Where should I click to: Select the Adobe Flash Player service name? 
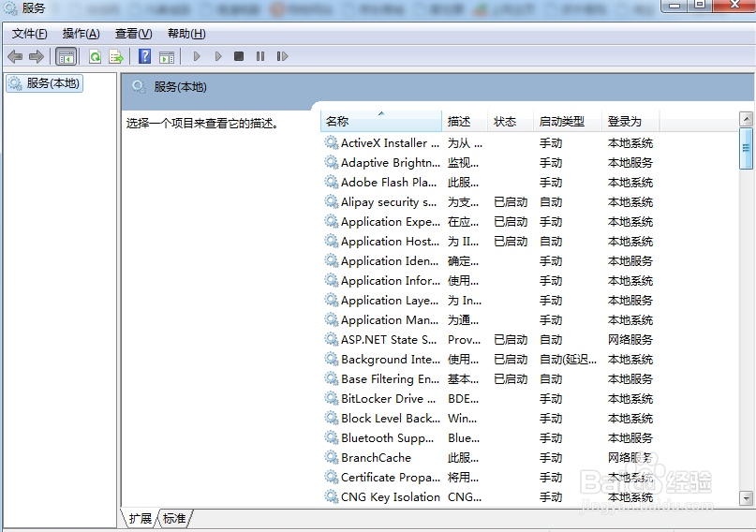[389, 183]
